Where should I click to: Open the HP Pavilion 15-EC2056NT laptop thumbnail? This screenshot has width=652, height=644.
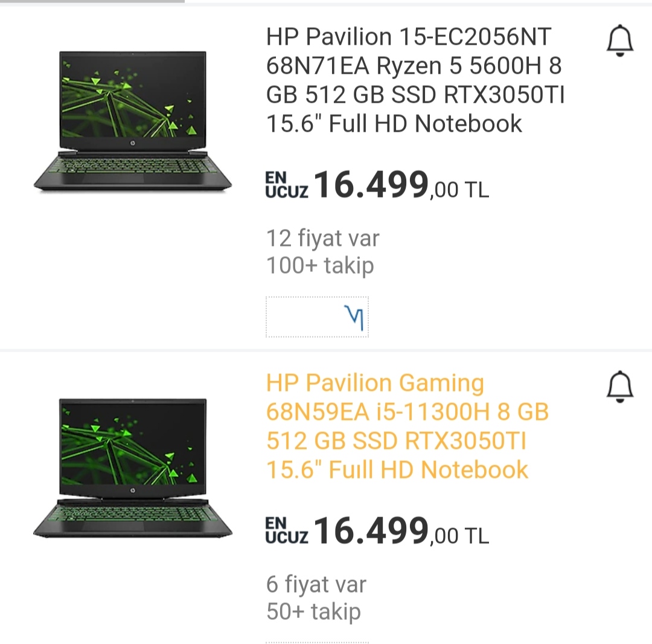pyautogui.click(x=133, y=121)
